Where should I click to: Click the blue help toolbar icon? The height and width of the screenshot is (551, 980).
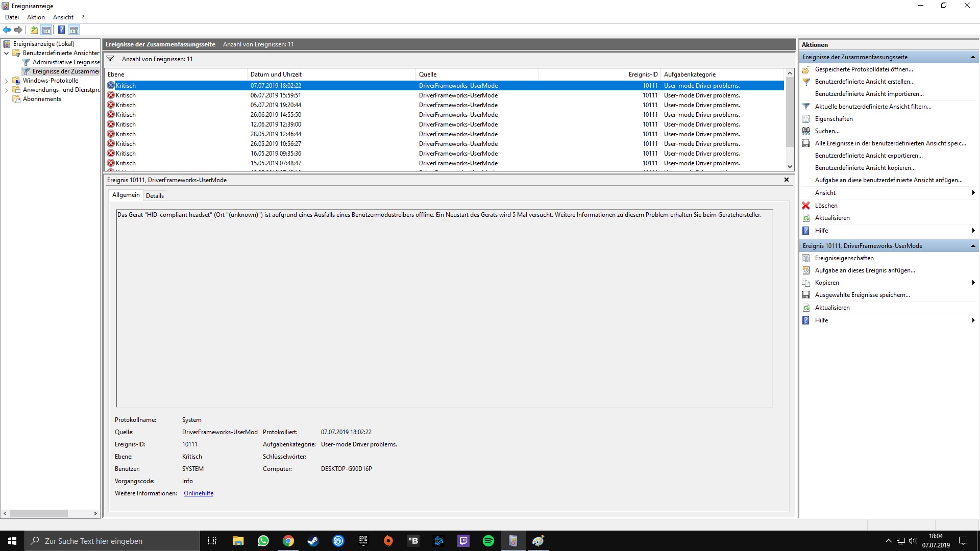pyautogui.click(x=61, y=30)
